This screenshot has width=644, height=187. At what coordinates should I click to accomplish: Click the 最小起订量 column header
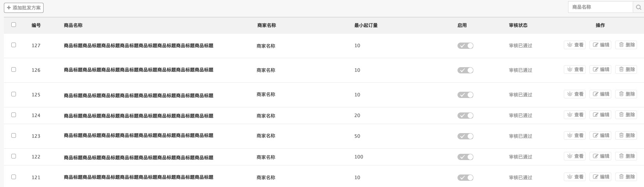point(366,25)
